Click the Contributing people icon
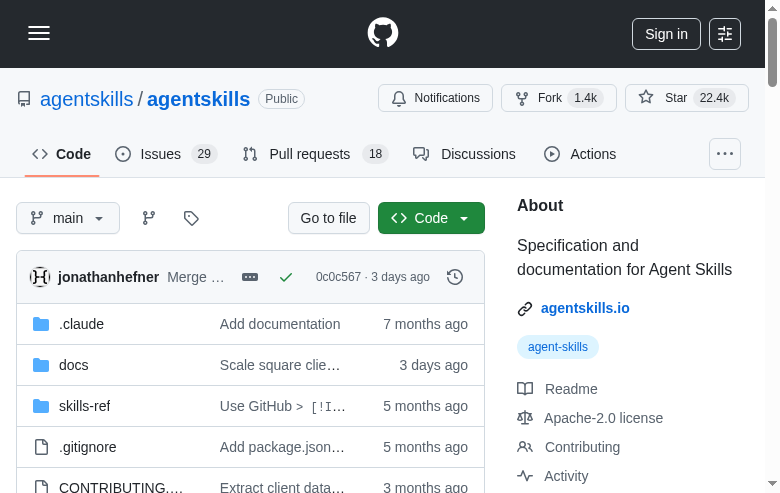 [x=525, y=447]
